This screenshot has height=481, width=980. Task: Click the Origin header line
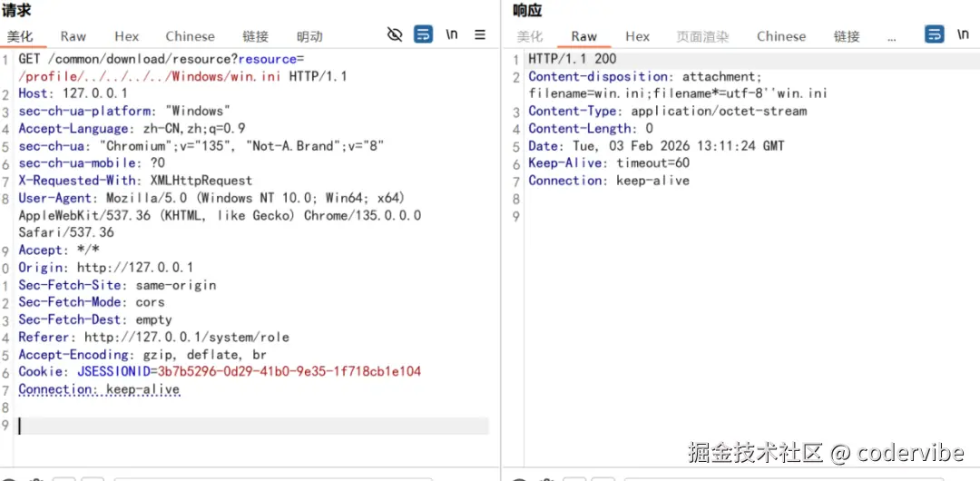tap(105, 268)
